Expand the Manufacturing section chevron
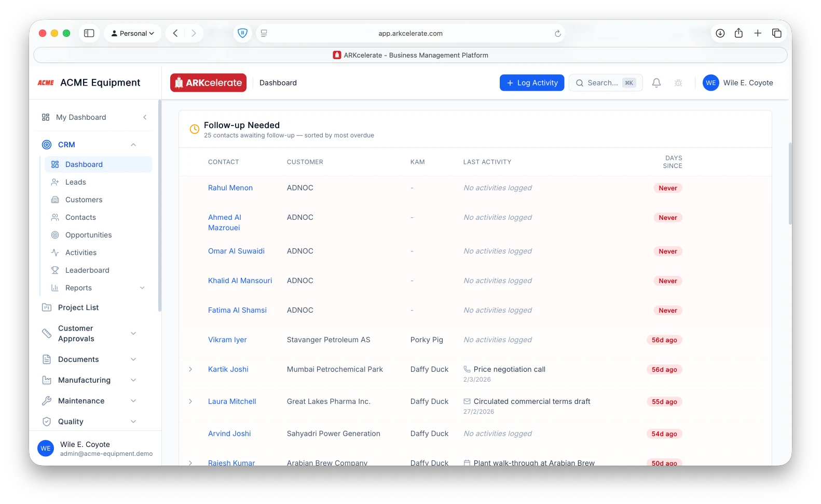The height and width of the screenshot is (504, 821). (x=133, y=380)
